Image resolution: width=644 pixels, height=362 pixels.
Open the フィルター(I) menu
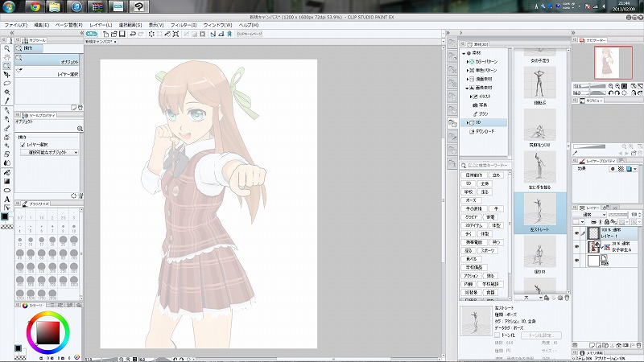tap(180, 25)
